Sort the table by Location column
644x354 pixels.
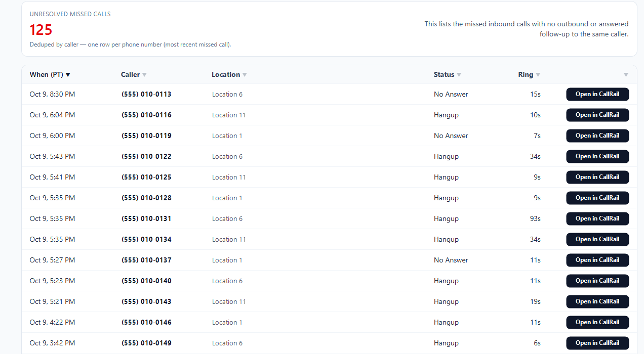[x=229, y=75]
